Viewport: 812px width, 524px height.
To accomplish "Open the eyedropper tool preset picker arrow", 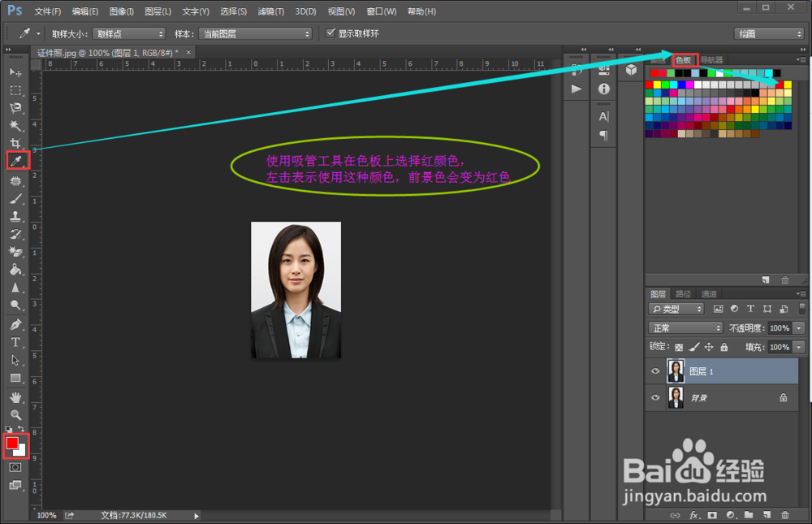I will [38, 33].
